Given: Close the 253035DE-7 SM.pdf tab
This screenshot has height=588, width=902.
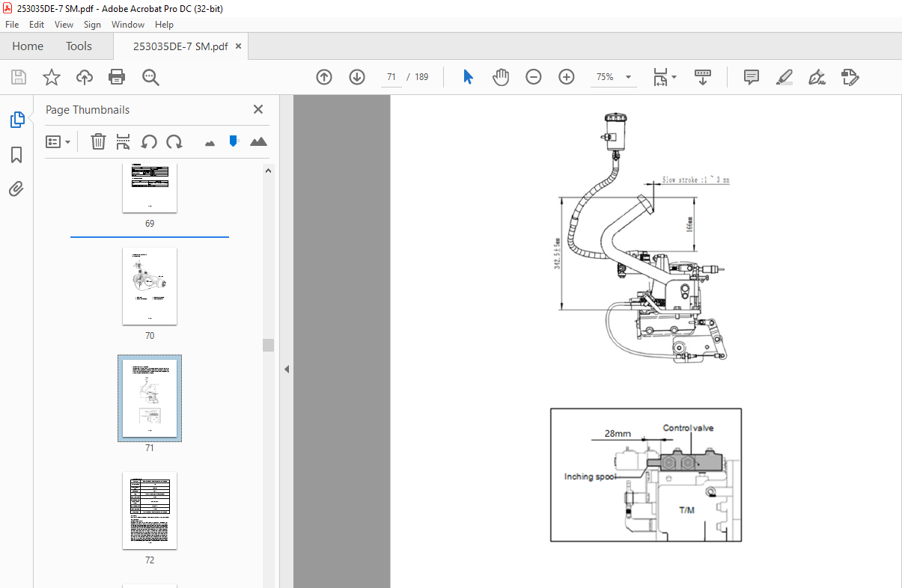Looking at the screenshot, I should (x=239, y=46).
